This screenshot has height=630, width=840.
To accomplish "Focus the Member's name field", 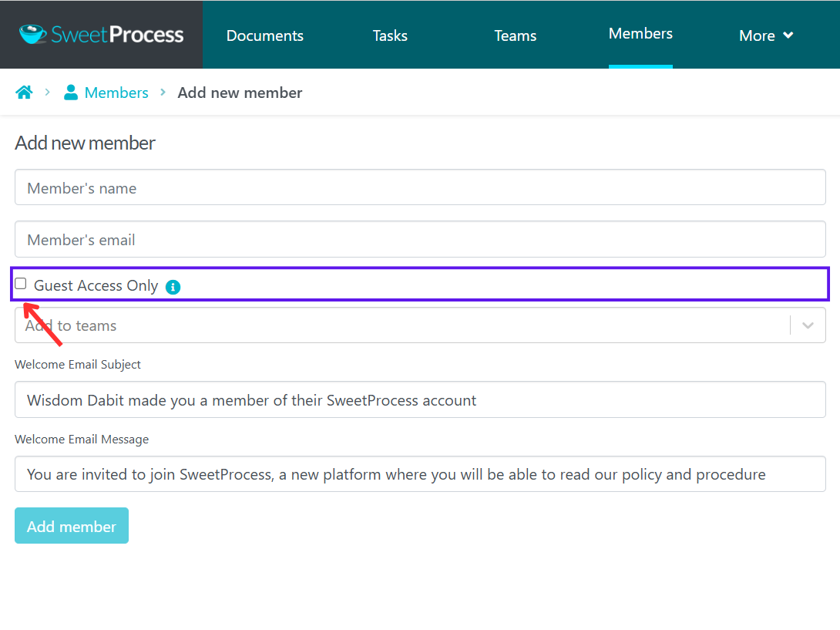I will pyautogui.click(x=420, y=187).
